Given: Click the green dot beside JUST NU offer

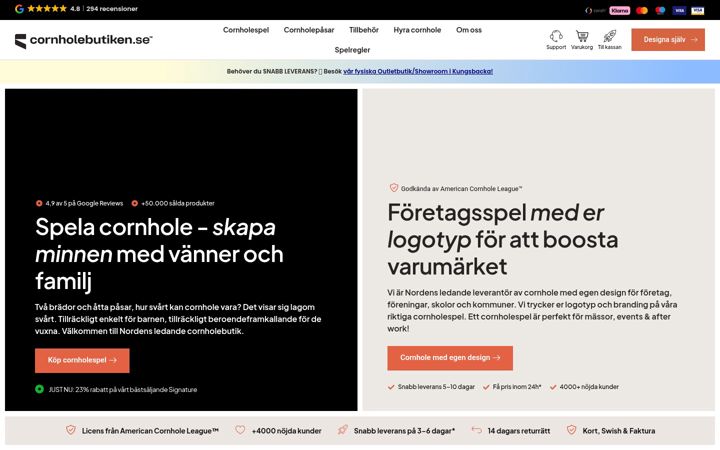Looking at the screenshot, I should click(39, 389).
